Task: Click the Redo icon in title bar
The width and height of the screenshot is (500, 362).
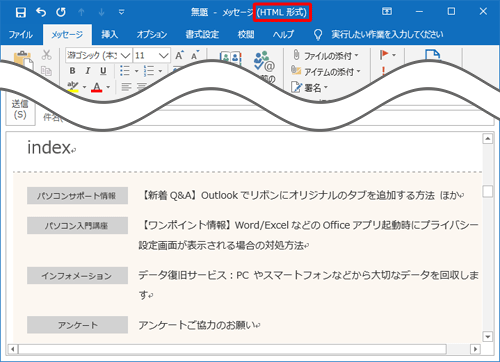Action: coord(61,12)
